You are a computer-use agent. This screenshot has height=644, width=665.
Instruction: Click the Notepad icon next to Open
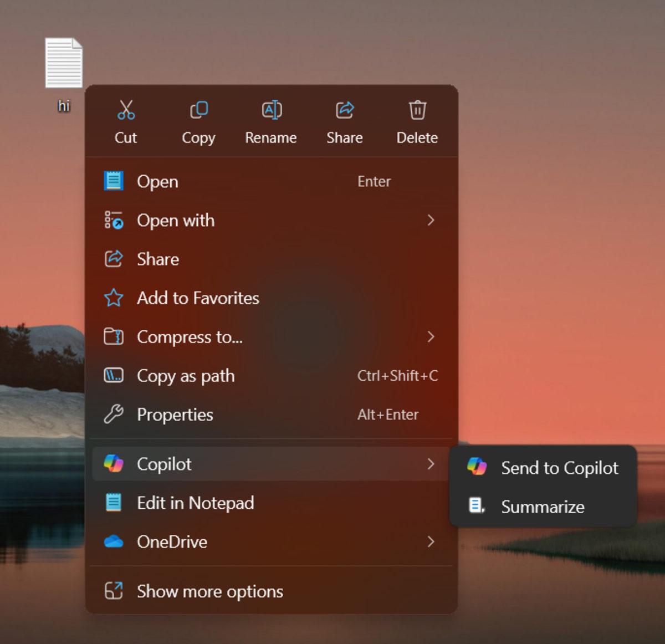pyautogui.click(x=114, y=181)
